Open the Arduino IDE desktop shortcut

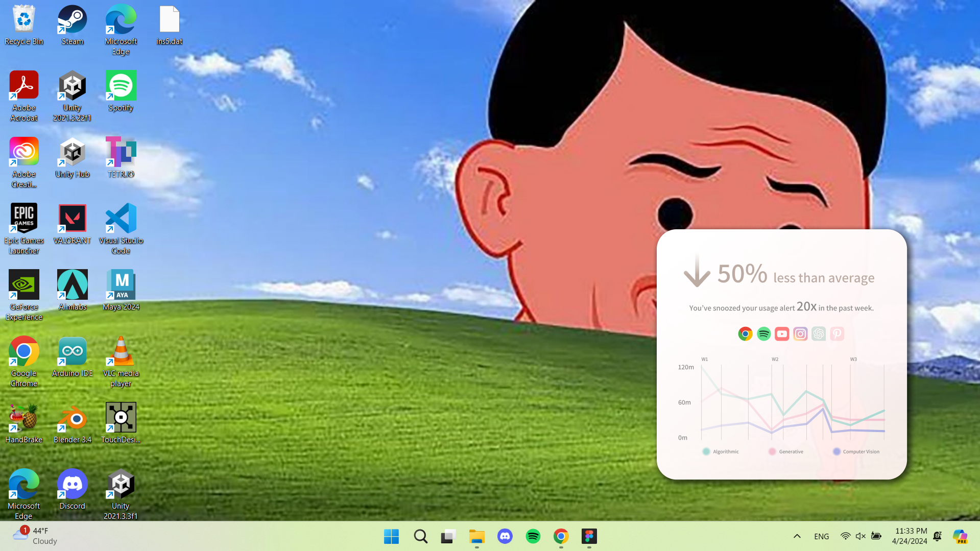coord(72,356)
